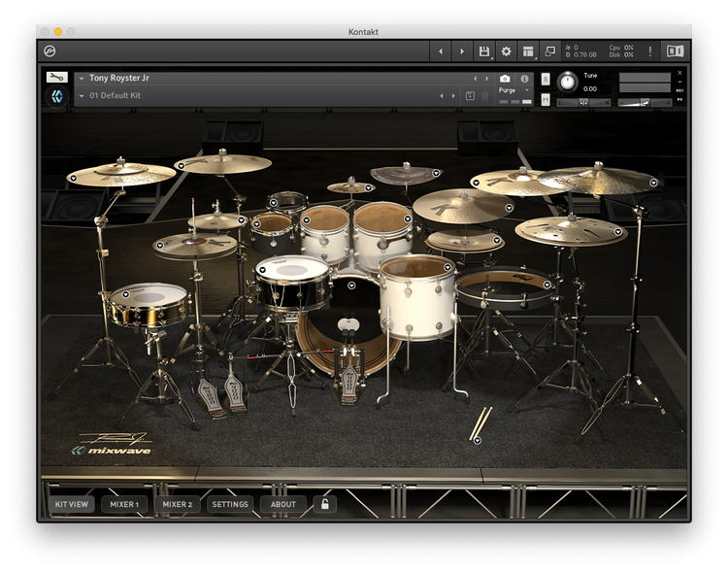Load next snapshot beside 01 Default Kit
Viewport: 728px width, 571px height.
453,96
